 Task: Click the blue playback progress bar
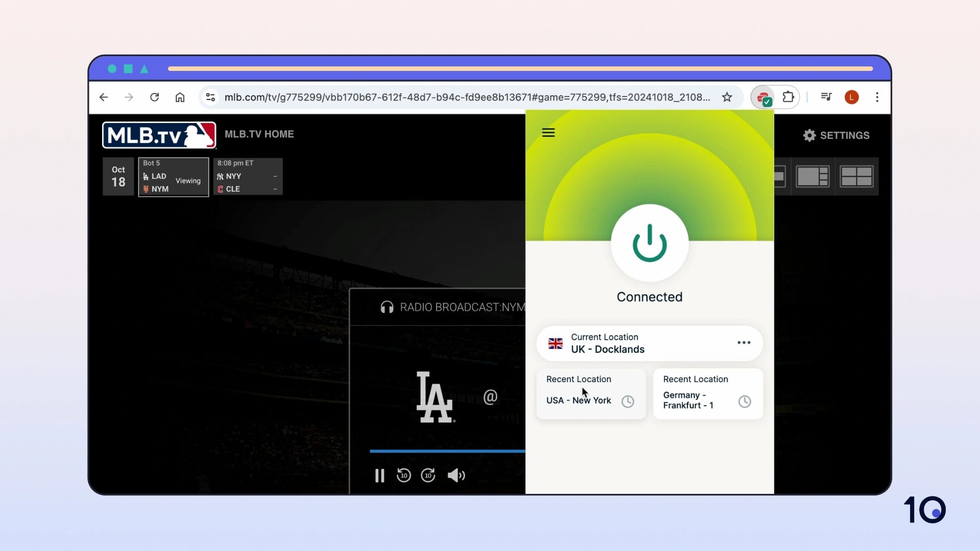tap(448, 451)
